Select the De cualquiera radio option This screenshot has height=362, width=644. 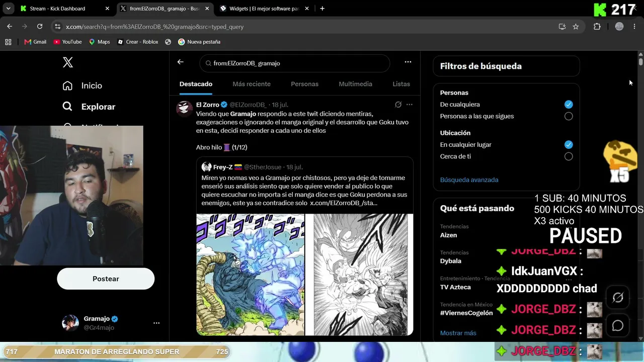point(569,105)
